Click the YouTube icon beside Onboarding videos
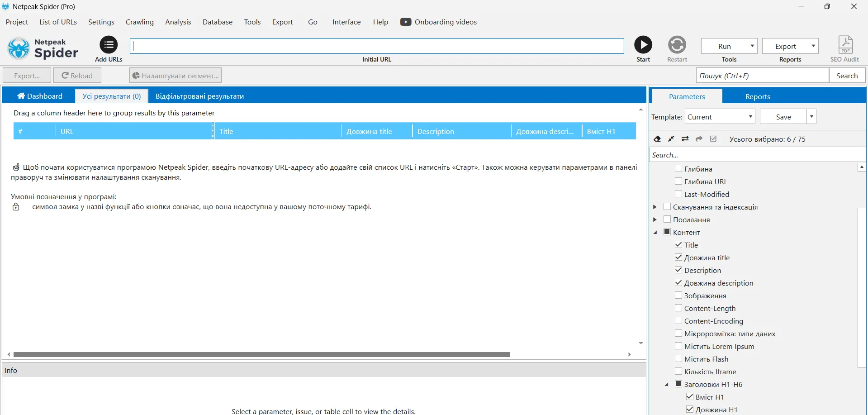This screenshot has width=868, height=415. tap(406, 22)
